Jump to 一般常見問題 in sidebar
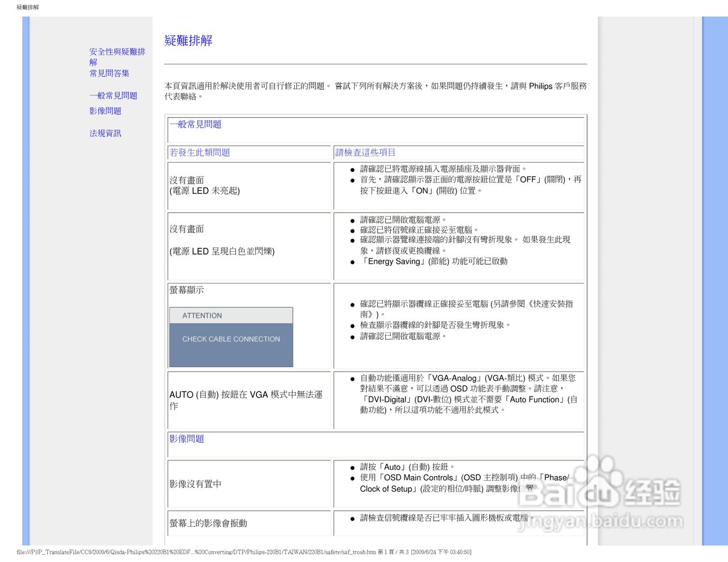Image resolution: width=728 pixels, height=562 pixels. tap(113, 95)
